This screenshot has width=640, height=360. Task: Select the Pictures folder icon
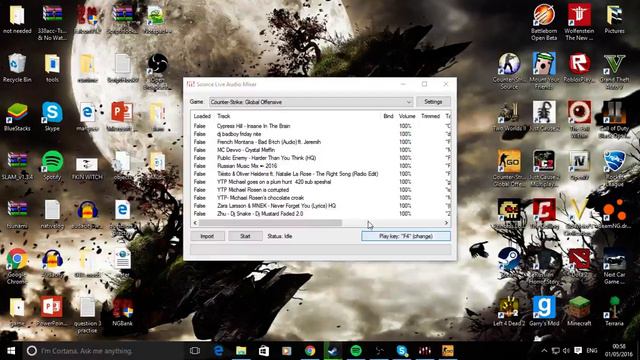click(x=614, y=19)
